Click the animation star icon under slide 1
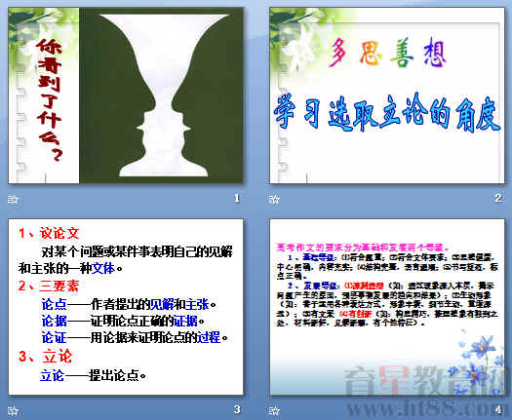Screen dimensions: 512x420 pyautogui.click(x=13, y=199)
